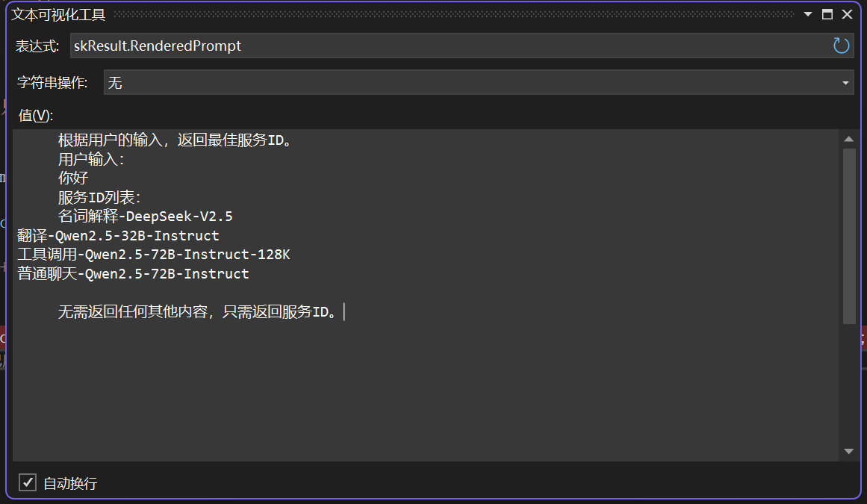Image resolution: width=867 pixels, height=504 pixels.
Task: Expand the 字符串操作 dropdown arrow
Action: click(x=845, y=83)
